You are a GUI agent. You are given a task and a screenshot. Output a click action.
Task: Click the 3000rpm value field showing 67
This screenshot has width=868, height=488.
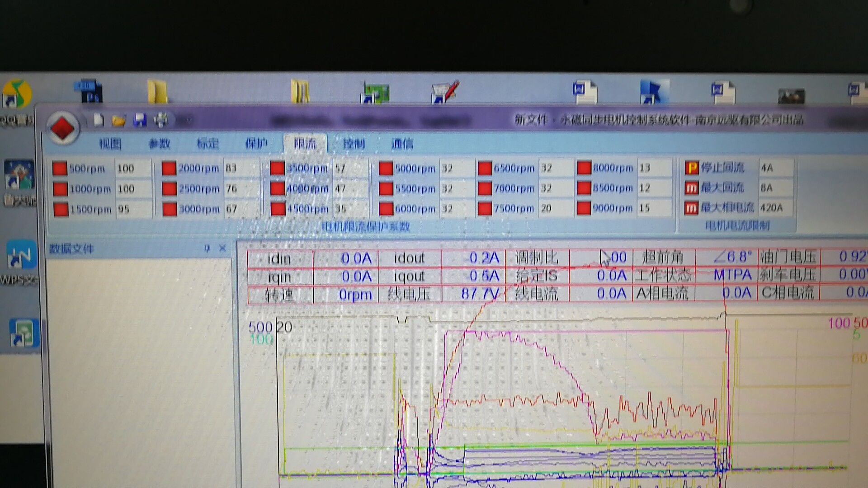(x=241, y=209)
